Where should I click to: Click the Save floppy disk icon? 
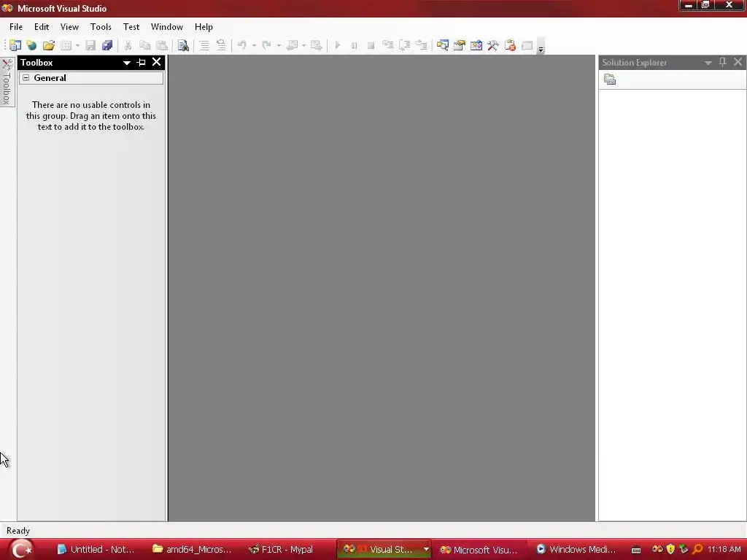pos(90,45)
